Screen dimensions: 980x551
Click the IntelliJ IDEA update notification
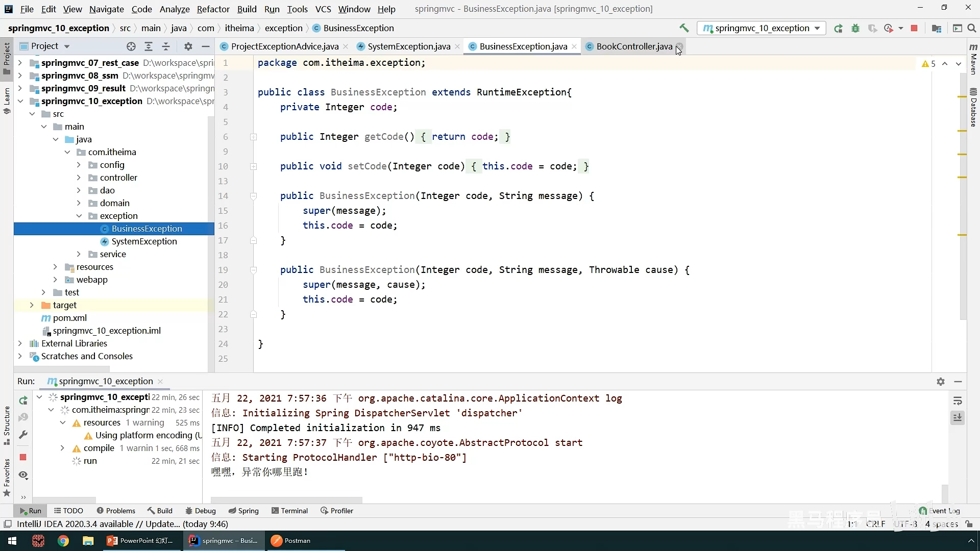pos(122,524)
